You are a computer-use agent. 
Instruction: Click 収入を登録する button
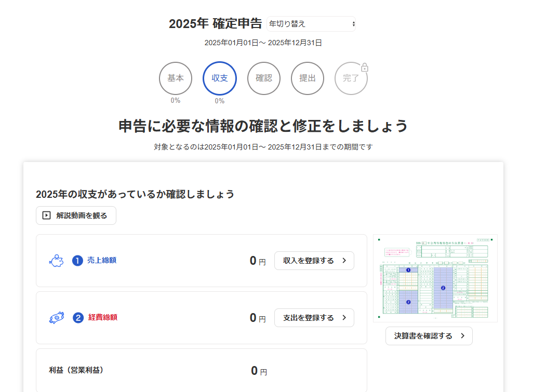coord(314,261)
